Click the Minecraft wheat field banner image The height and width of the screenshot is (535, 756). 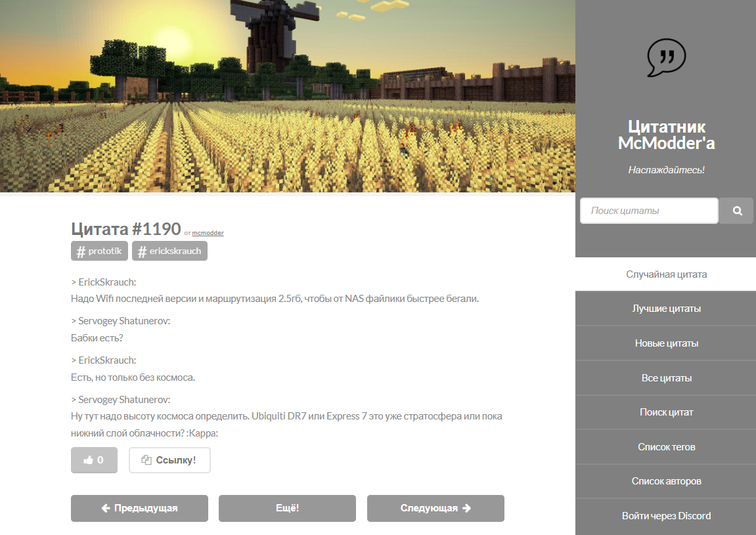287,96
